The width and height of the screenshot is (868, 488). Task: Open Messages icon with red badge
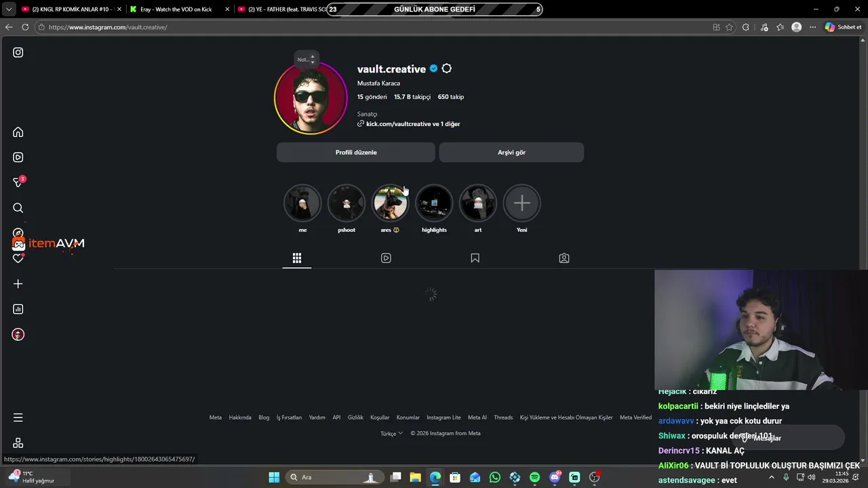click(x=18, y=182)
